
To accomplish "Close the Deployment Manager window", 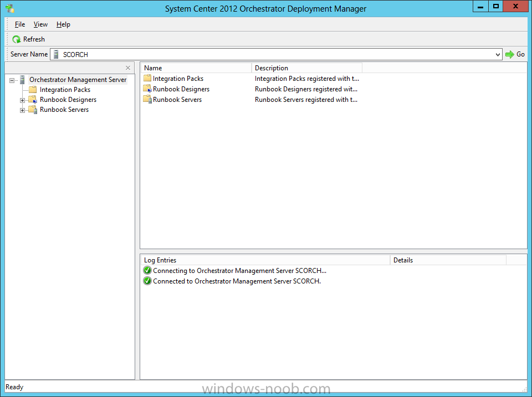I will pyautogui.click(x=516, y=7).
